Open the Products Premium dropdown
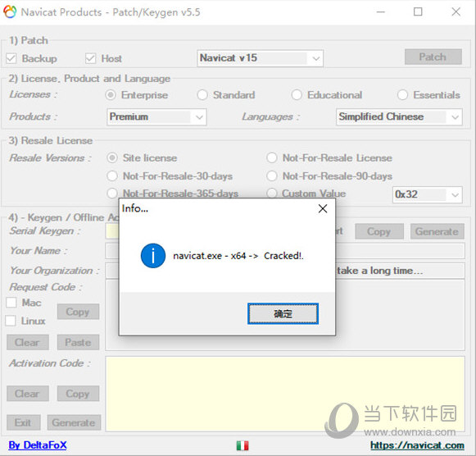Screen dimensions: 476x456 156,117
